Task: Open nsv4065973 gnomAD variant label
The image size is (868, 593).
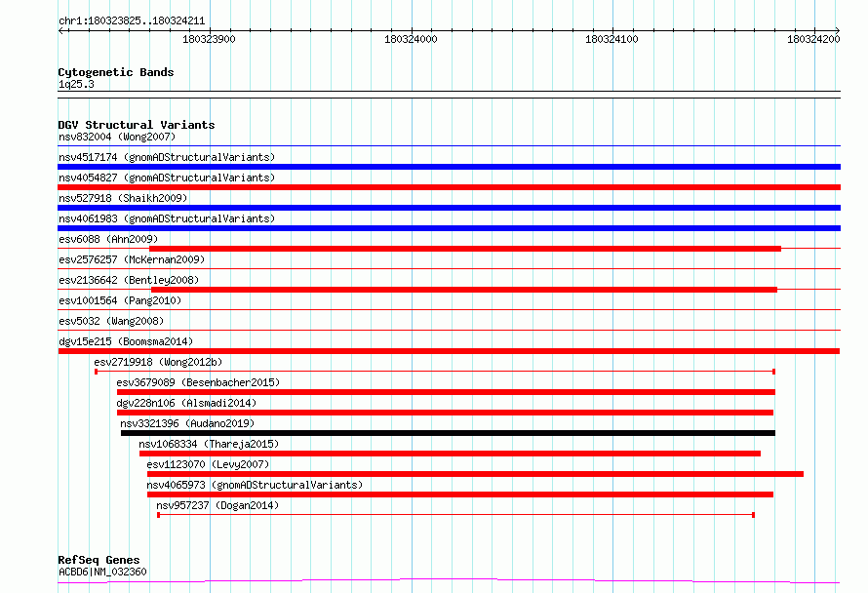Action: (x=255, y=485)
